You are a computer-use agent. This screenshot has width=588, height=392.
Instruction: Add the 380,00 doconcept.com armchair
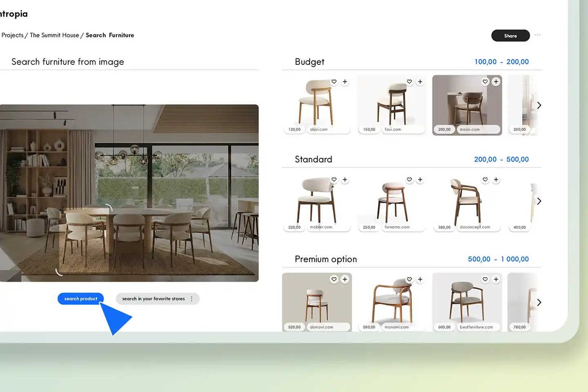(x=496, y=180)
